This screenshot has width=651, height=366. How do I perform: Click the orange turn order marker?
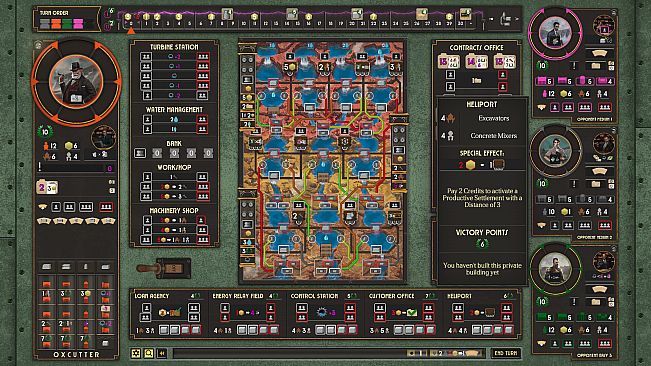point(56,23)
